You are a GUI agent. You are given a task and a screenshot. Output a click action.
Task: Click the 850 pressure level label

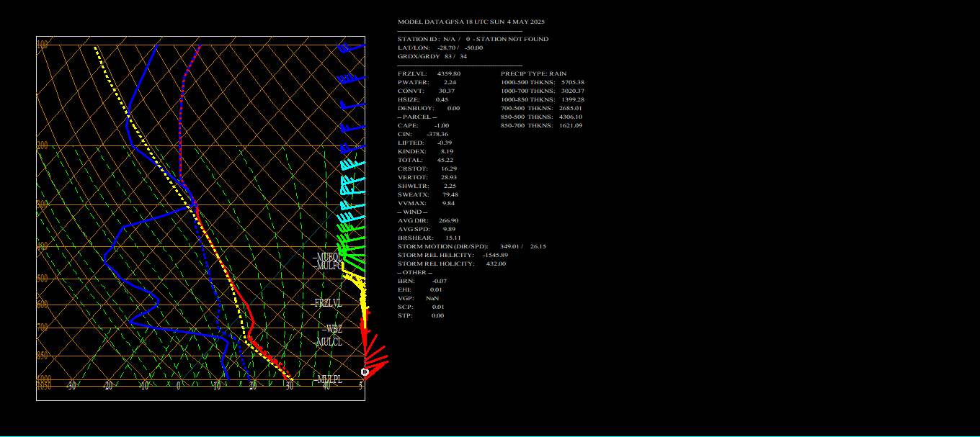pyautogui.click(x=43, y=356)
